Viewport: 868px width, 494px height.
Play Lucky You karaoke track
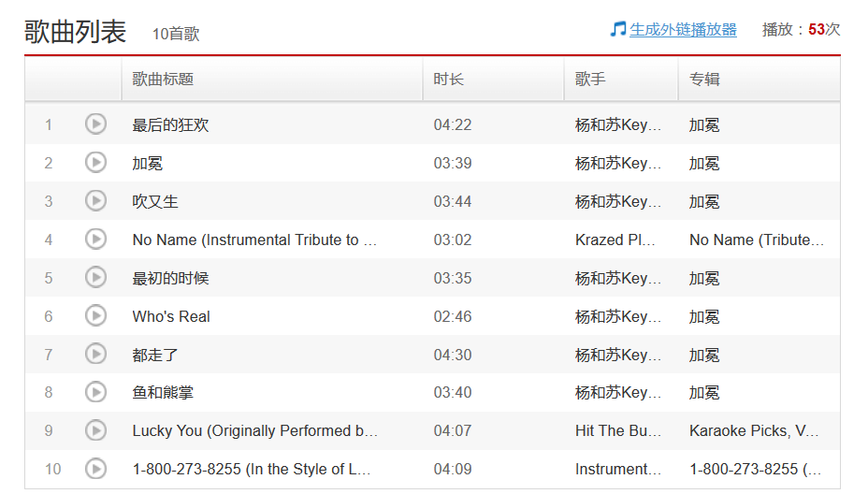[x=95, y=431]
